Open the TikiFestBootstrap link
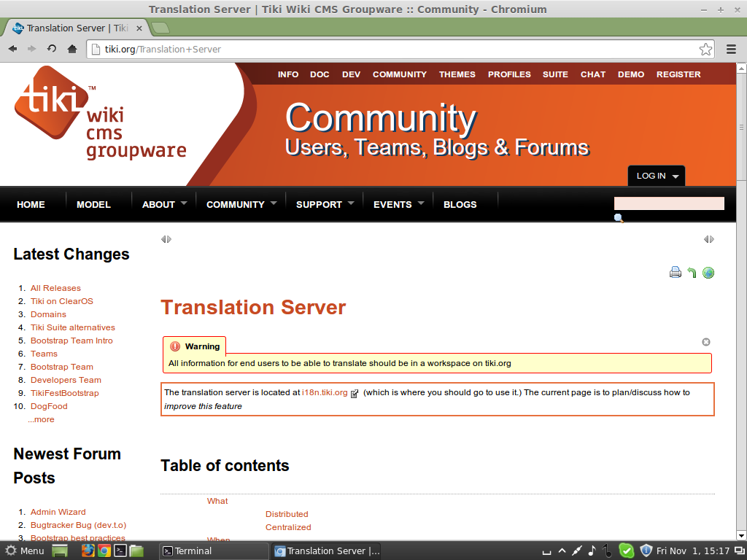Image resolution: width=747 pixels, height=560 pixels. tap(65, 393)
